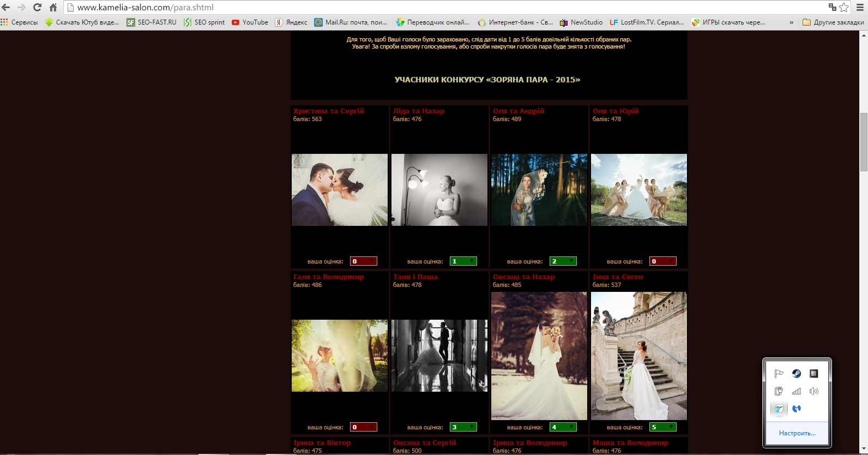Open the blue bird tray icon
Image resolution: width=868 pixels, height=455 pixels.
coord(779,409)
